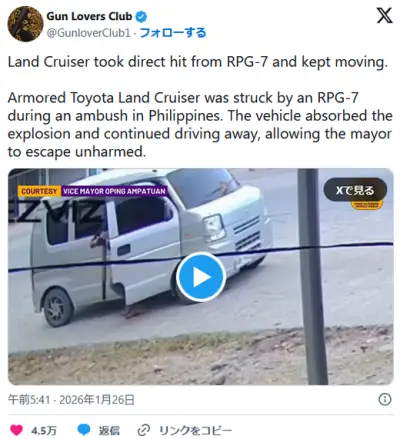This screenshot has height=439, width=400.
Task: Follow the account via 'フォローする'
Action: (173, 33)
